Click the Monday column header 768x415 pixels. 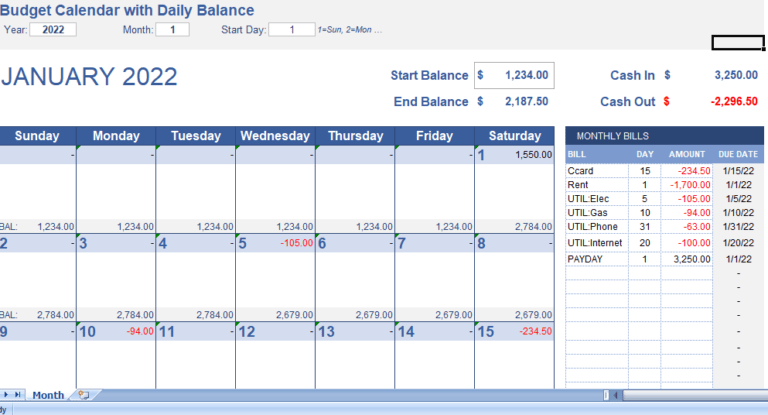pyautogui.click(x=116, y=136)
